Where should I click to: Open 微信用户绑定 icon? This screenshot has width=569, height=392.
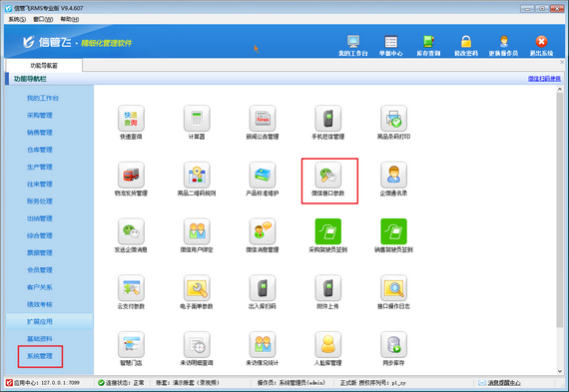pos(197,231)
